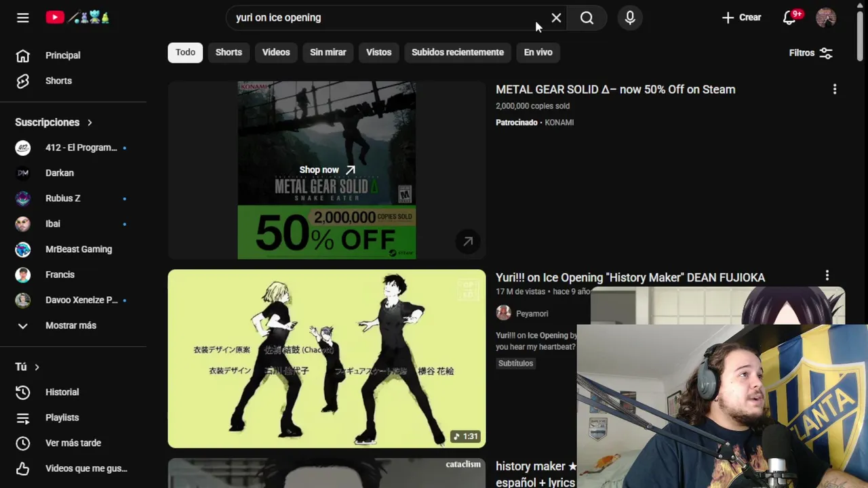The width and height of the screenshot is (868, 488).
Task: Start voice search with microphone
Action: click(x=630, y=18)
